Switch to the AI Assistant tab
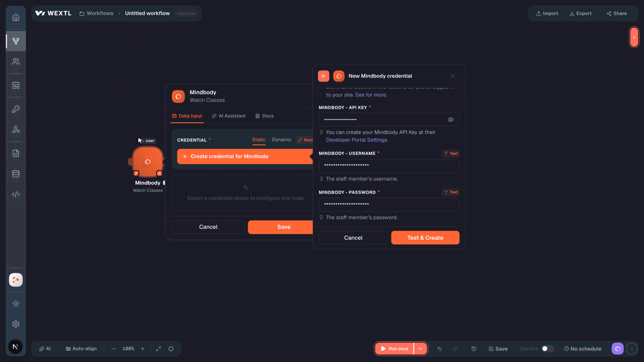This screenshot has width=644, height=362. [228, 116]
